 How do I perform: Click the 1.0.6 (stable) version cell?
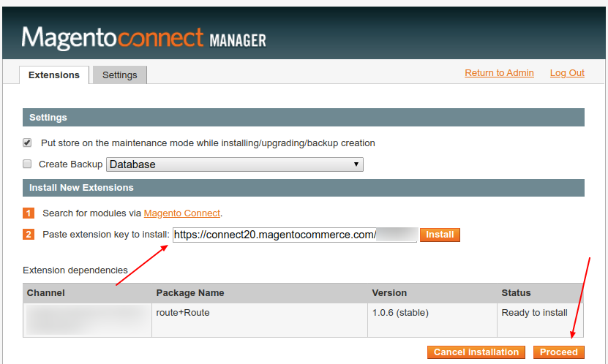click(x=400, y=313)
